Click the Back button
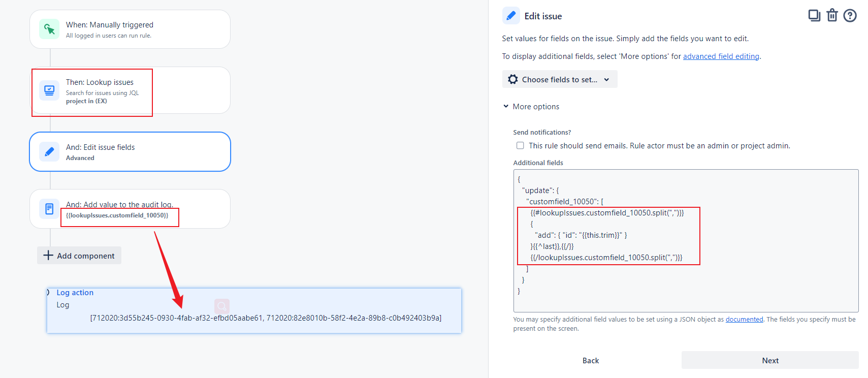The height and width of the screenshot is (378, 868). click(x=591, y=360)
